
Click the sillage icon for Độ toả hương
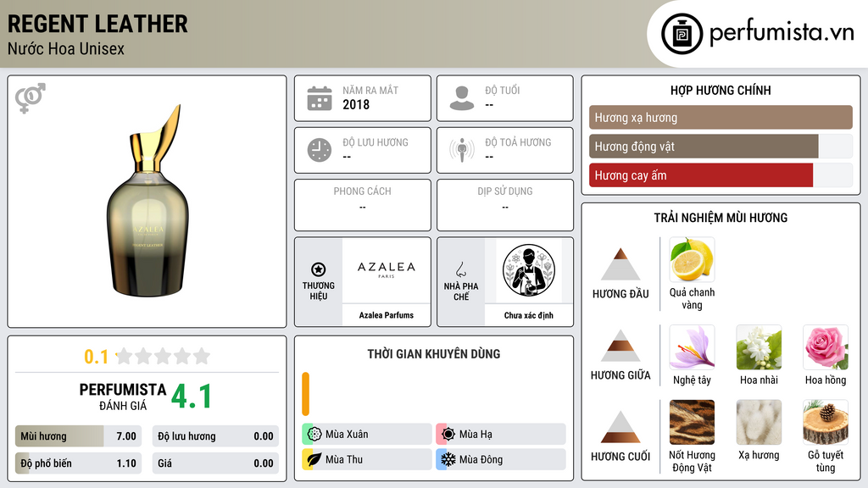pyautogui.click(x=462, y=150)
